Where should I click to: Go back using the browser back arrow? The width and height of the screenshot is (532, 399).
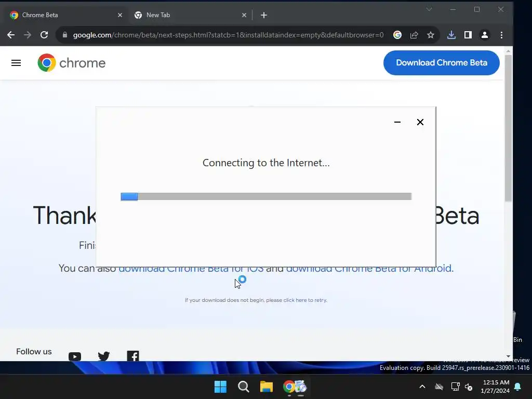click(x=11, y=35)
